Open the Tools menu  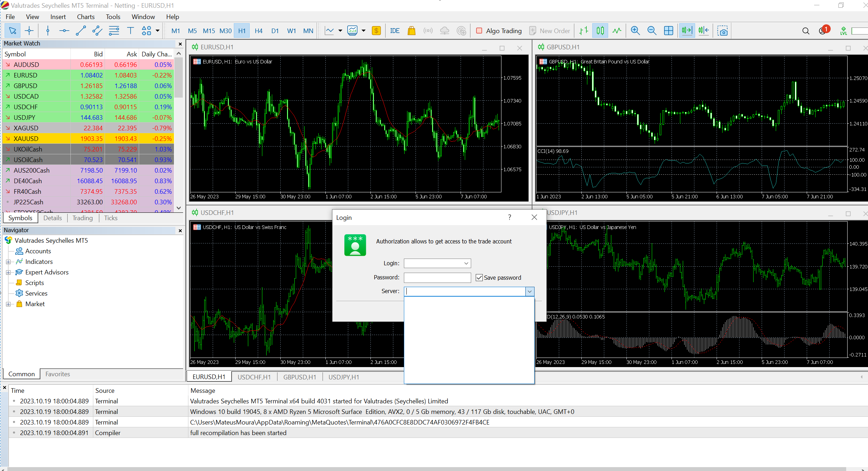tap(113, 17)
